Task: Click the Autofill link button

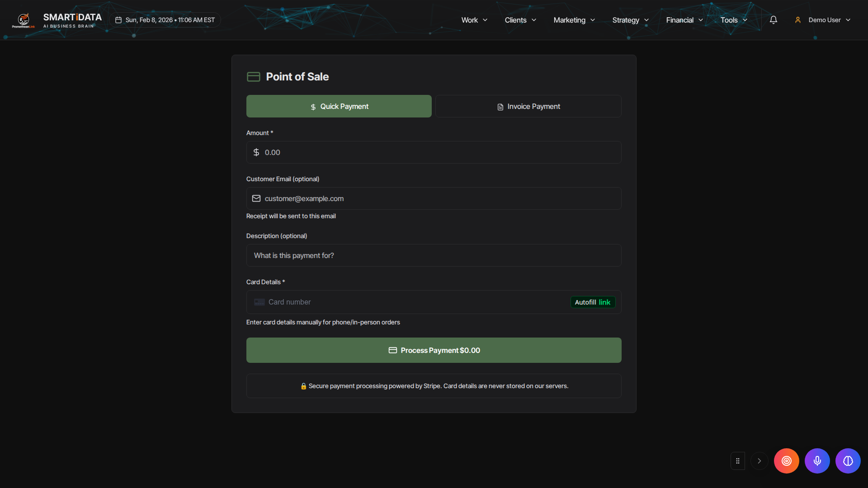Action: pos(592,302)
